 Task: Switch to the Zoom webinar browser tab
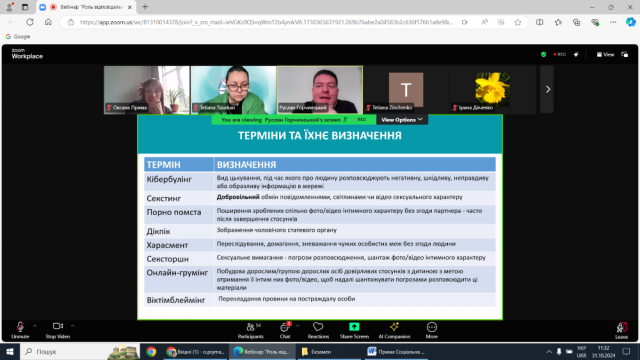(86, 7)
